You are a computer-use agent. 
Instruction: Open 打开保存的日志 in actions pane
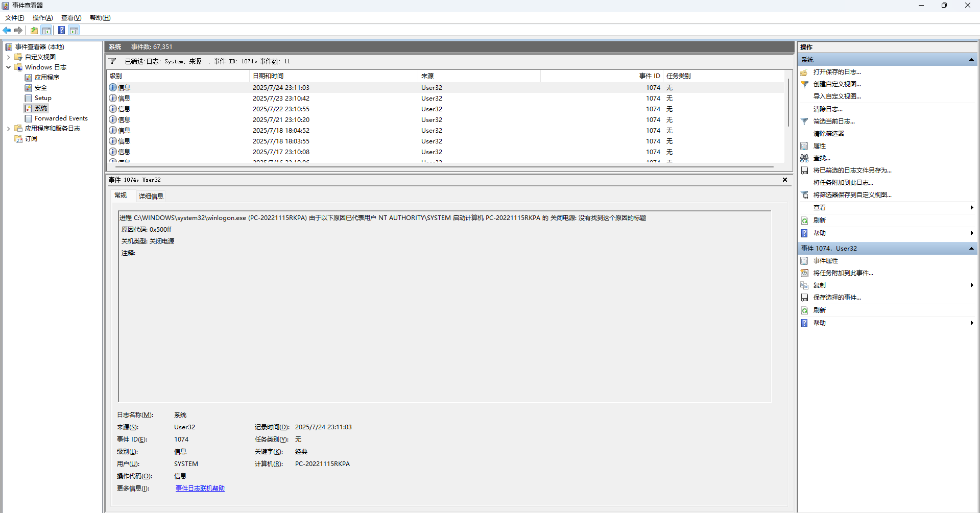tap(837, 72)
